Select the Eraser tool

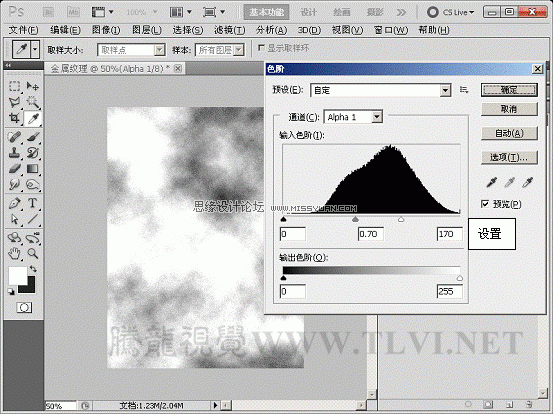pos(14,169)
